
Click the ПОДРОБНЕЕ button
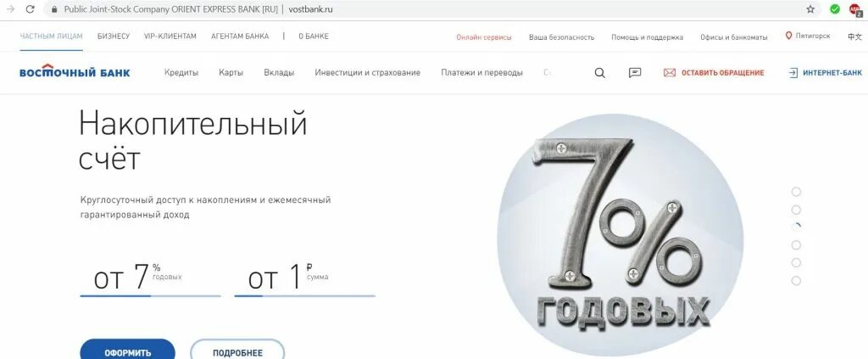pyautogui.click(x=237, y=351)
